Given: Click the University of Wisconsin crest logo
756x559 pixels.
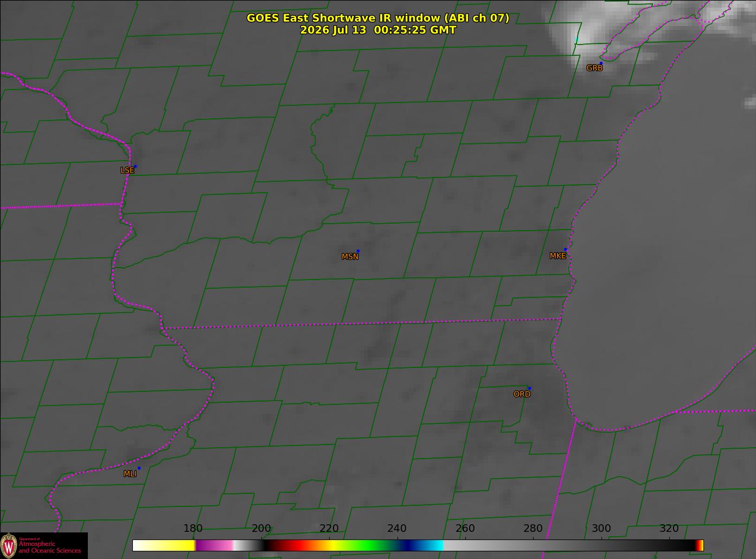Looking at the screenshot, I should pos(9,545).
